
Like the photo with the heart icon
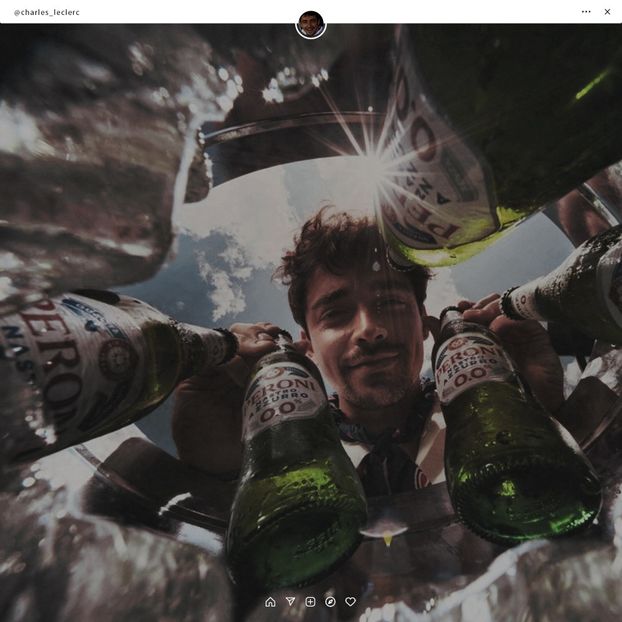click(350, 602)
